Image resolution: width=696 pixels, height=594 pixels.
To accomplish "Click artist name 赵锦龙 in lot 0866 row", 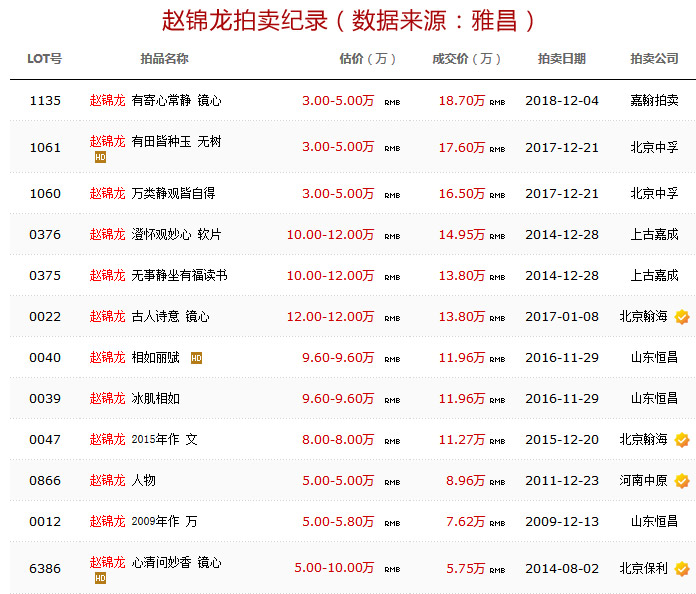I will (107, 480).
